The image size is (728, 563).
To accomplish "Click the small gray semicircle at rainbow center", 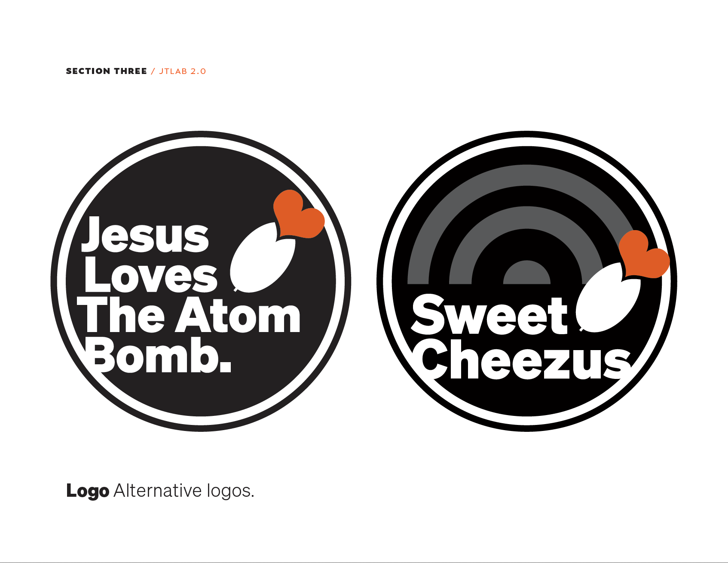I will point(526,273).
